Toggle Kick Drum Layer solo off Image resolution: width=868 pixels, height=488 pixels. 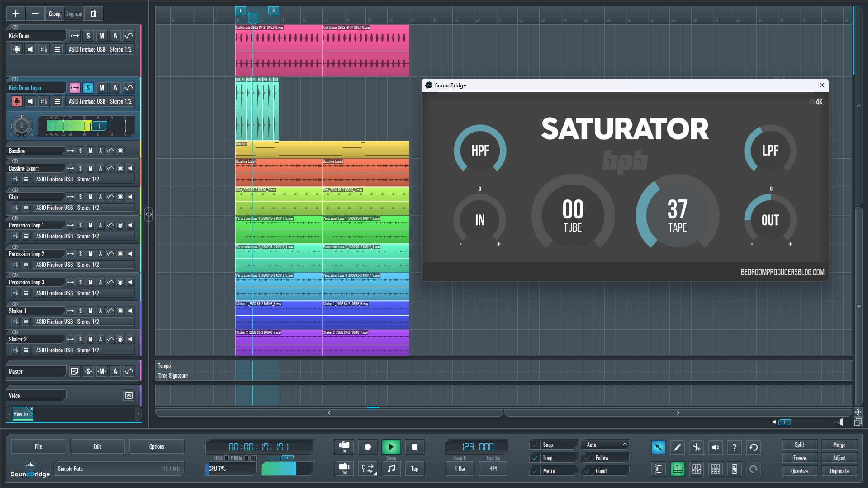88,88
